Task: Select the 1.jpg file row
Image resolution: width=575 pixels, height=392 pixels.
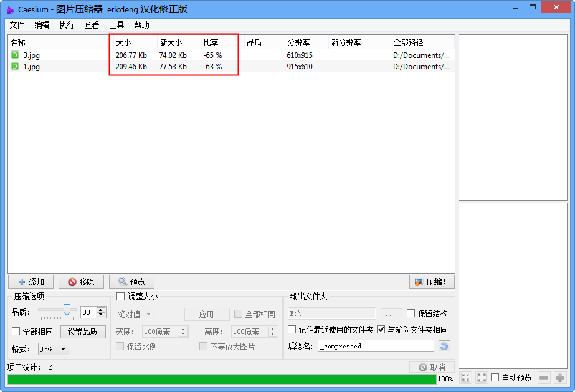Action: [231, 67]
